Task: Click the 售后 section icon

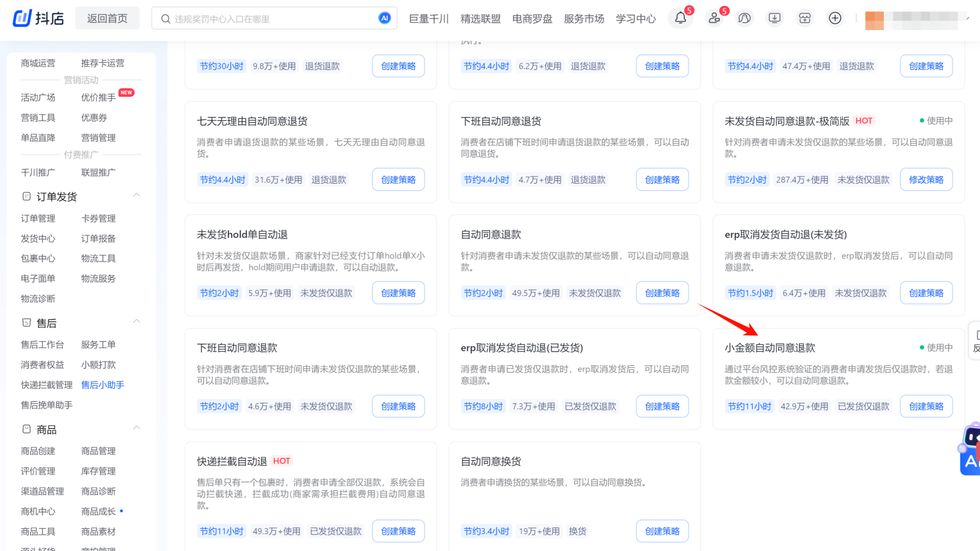Action: (x=27, y=322)
